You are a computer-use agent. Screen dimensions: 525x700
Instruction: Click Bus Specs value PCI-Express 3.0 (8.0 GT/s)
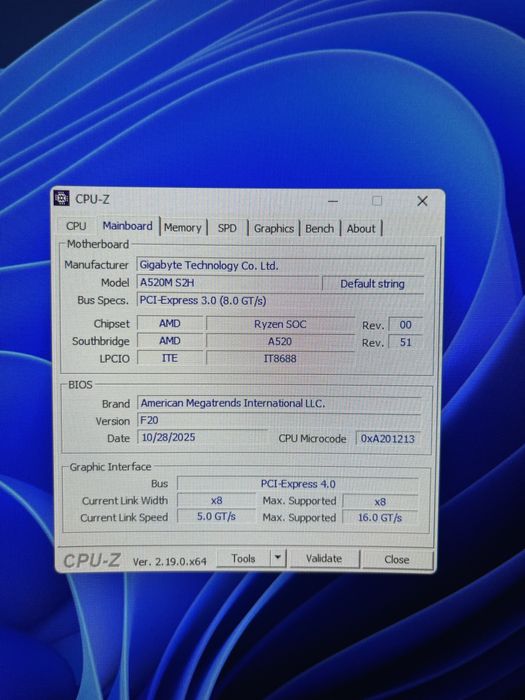[280, 300]
